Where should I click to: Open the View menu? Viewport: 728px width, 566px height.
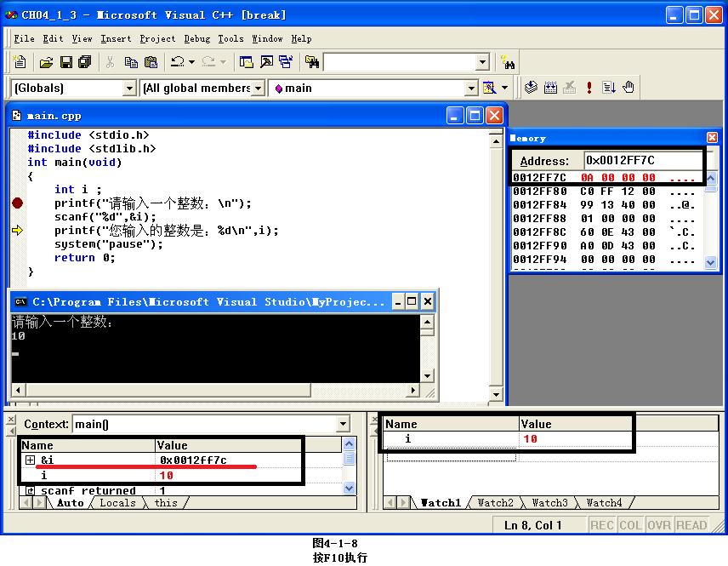(x=82, y=38)
